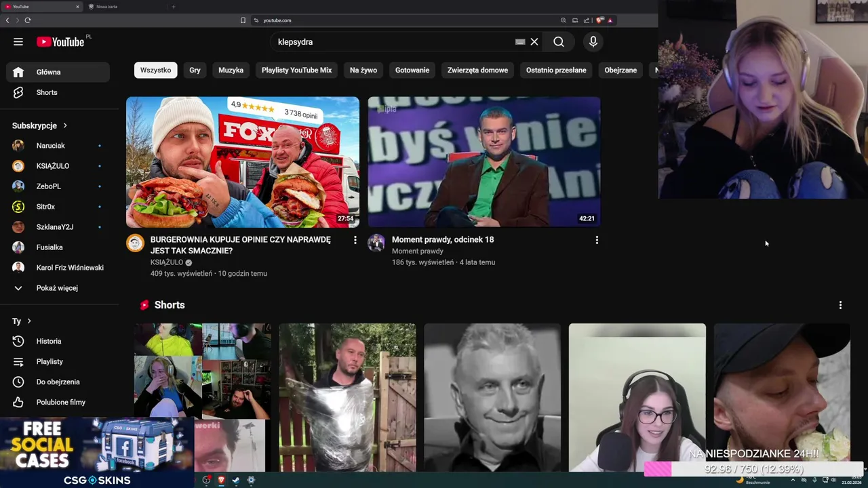Open the on-screen keyboard icon in search box
This screenshot has height=488, width=868.
pos(520,42)
